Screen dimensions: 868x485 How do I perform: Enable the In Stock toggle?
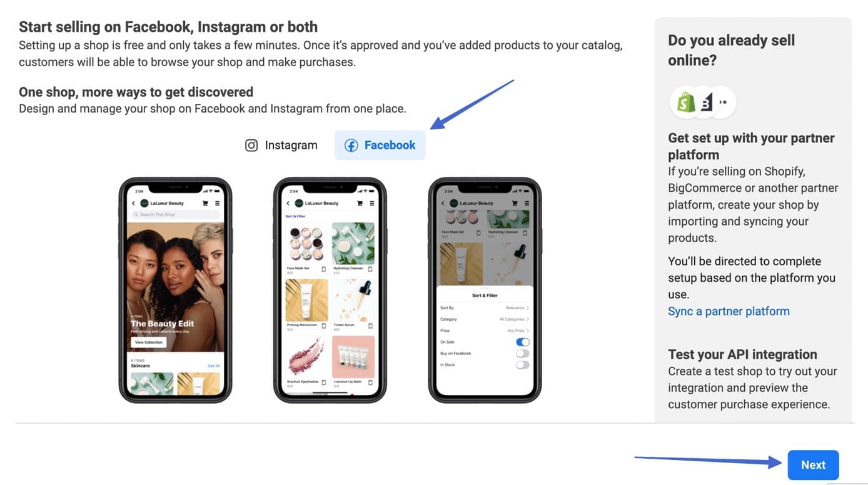tap(522, 365)
